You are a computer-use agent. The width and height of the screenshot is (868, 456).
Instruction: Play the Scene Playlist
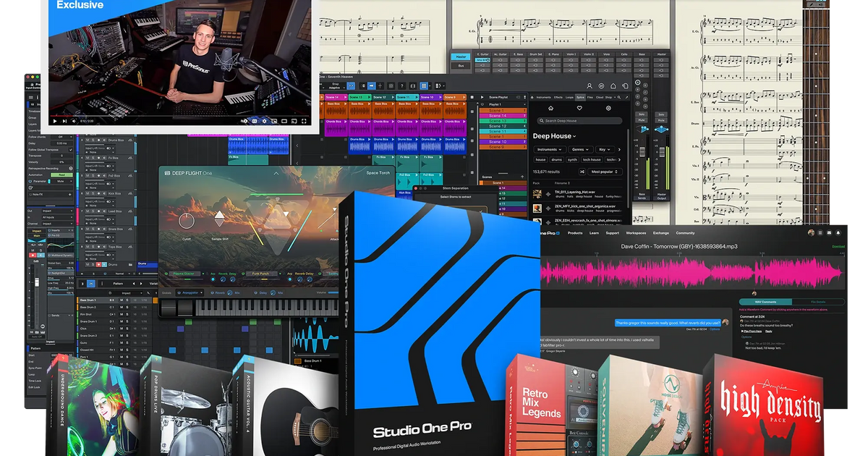[x=482, y=97]
